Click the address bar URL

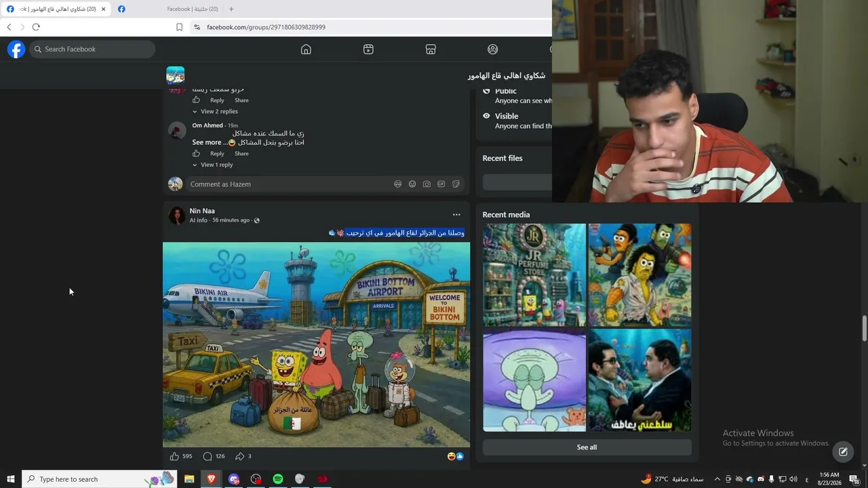click(x=266, y=27)
